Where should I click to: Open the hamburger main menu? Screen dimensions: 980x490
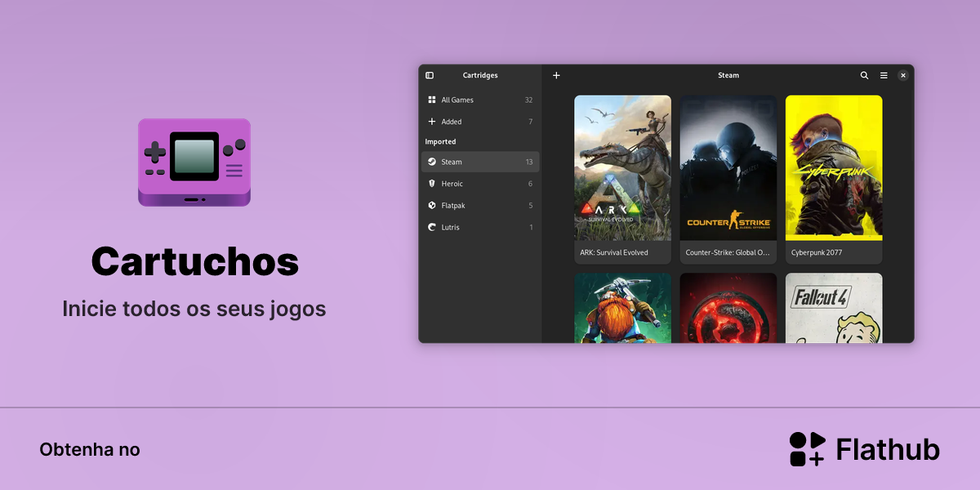[884, 75]
